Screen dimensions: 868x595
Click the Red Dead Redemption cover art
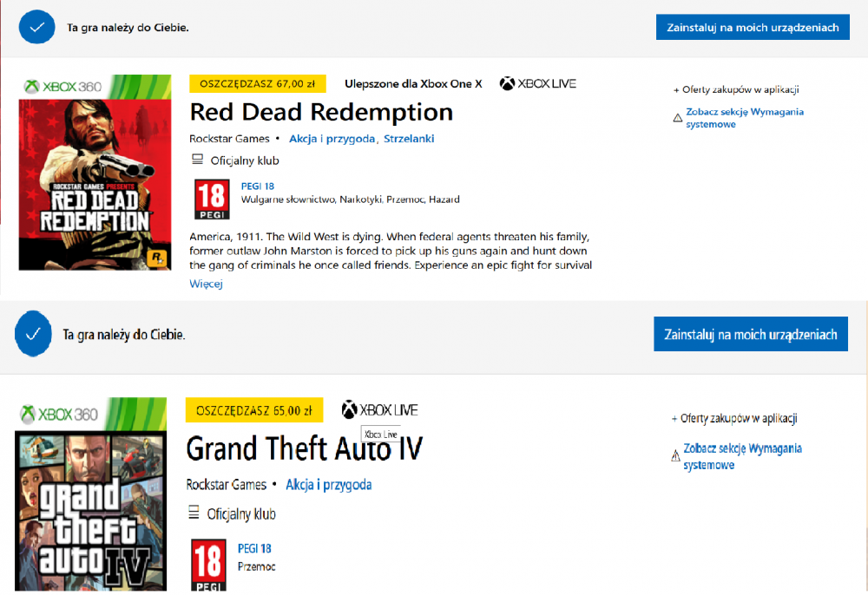pyautogui.click(x=82, y=173)
